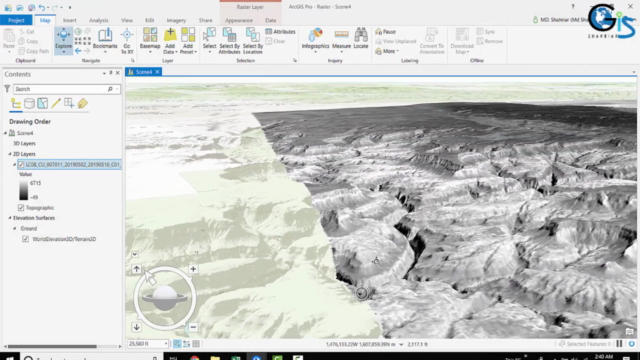Open Chrome from the Windows taskbar
The image size is (640, 360).
(x=195, y=358)
